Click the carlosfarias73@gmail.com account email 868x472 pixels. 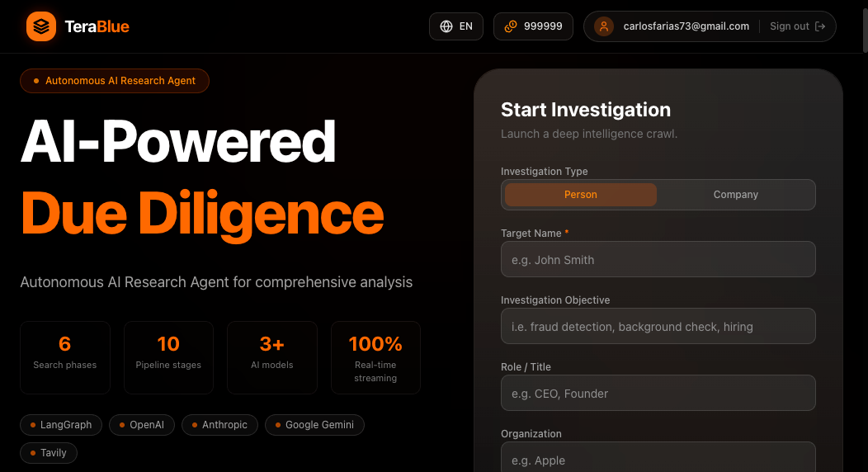pyautogui.click(x=686, y=26)
